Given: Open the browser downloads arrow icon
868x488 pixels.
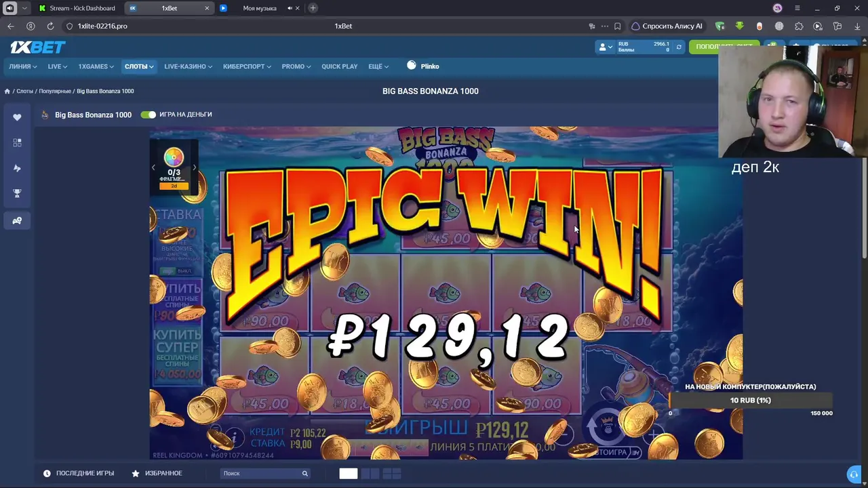Looking at the screenshot, I should click(x=857, y=26).
